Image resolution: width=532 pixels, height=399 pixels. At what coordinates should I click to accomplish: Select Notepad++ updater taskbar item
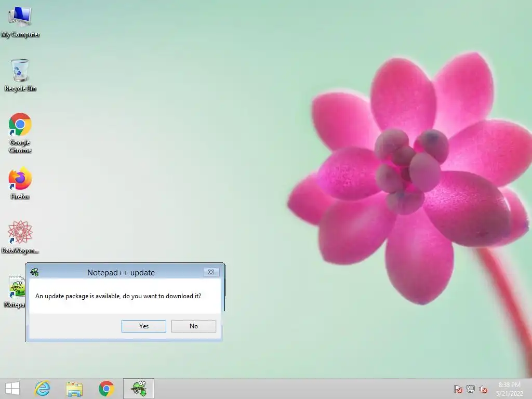pyautogui.click(x=138, y=389)
